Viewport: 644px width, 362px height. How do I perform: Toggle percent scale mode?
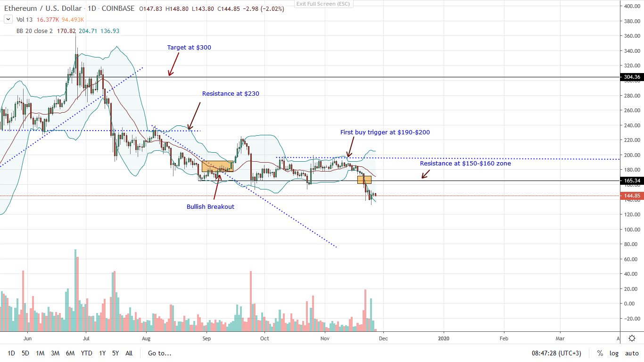click(x=600, y=353)
